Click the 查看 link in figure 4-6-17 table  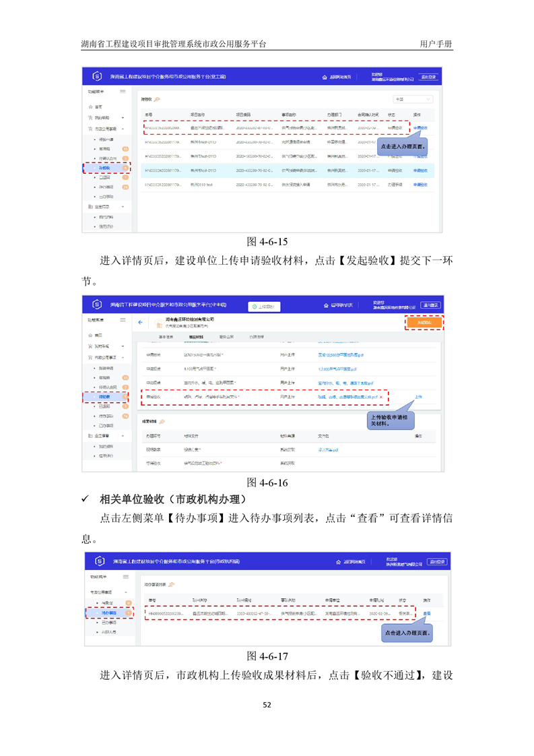tap(426, 614)
